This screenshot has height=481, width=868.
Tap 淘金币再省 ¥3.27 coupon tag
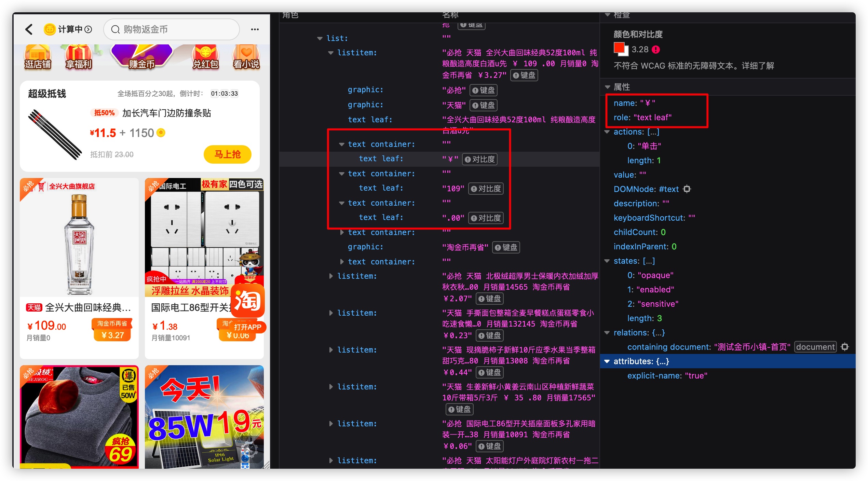tap(112, 330)
